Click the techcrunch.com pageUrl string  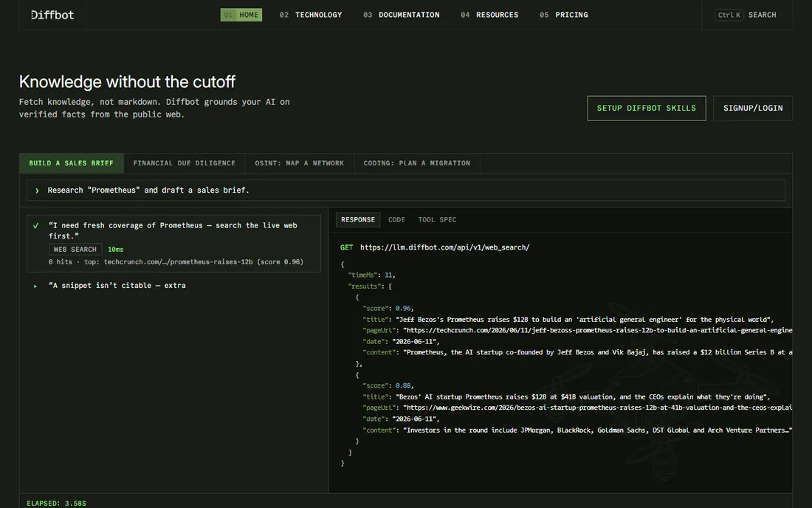(598, 330)
